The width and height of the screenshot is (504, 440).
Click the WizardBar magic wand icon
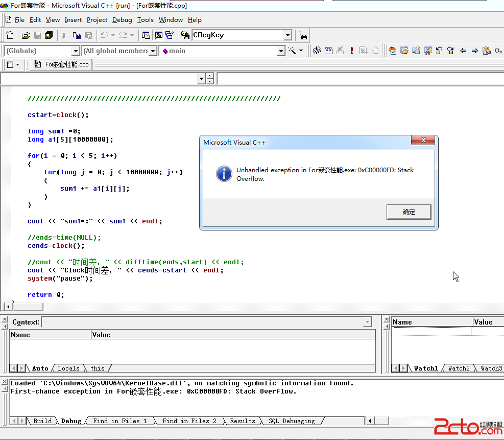tap(292, 51)
